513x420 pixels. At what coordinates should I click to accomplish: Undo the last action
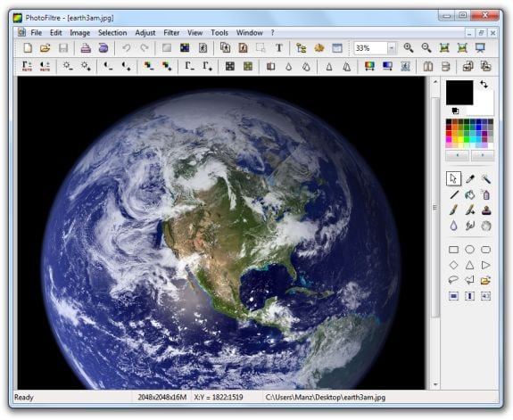[x=127, y=48]
